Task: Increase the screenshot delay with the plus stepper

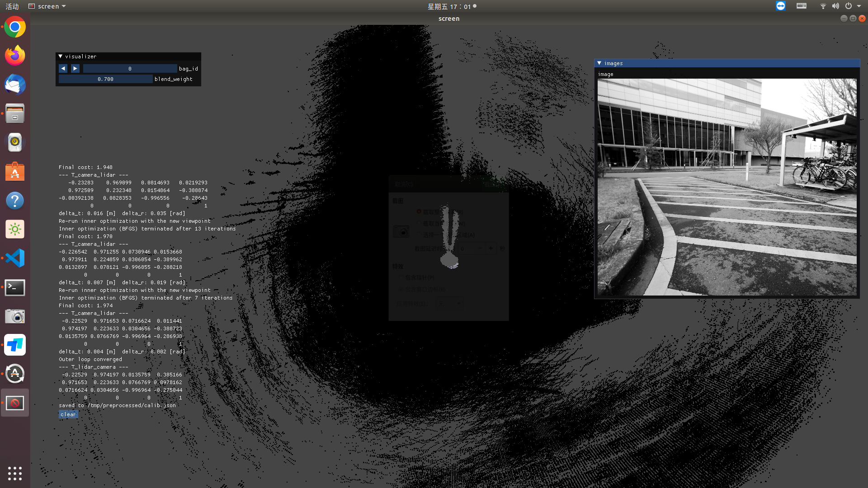Action: [491, 248]
